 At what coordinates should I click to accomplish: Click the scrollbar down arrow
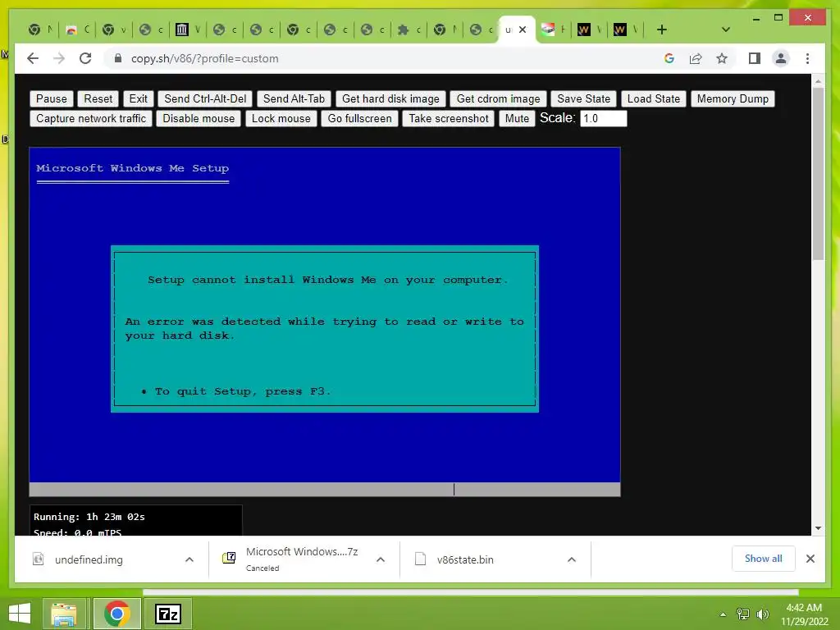tap(818, 528)
